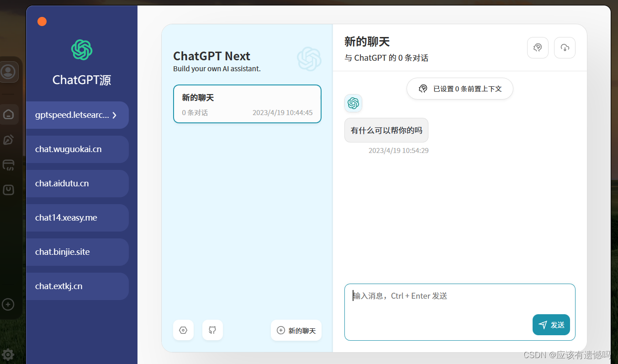The height and width of the screenshot is (364, 618).
Task: Click the ChatGPT bot avatar in chat
Action: [x=353, y=103]
